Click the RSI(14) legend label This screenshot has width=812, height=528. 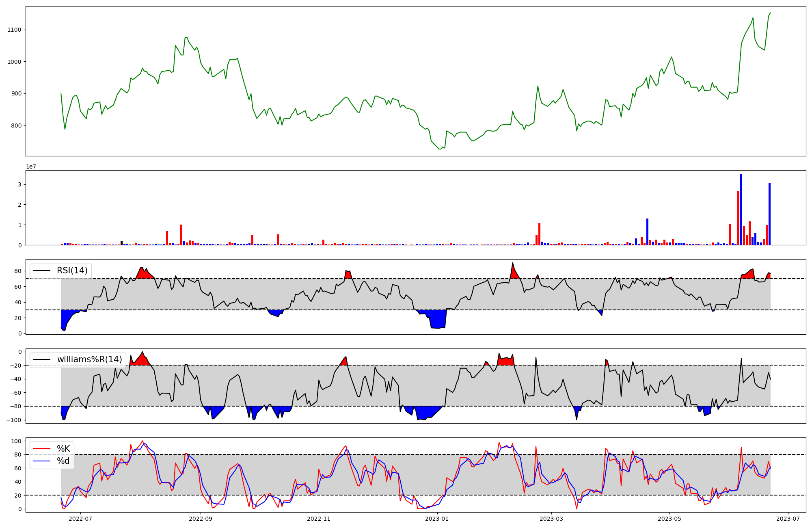coord(72,270)
